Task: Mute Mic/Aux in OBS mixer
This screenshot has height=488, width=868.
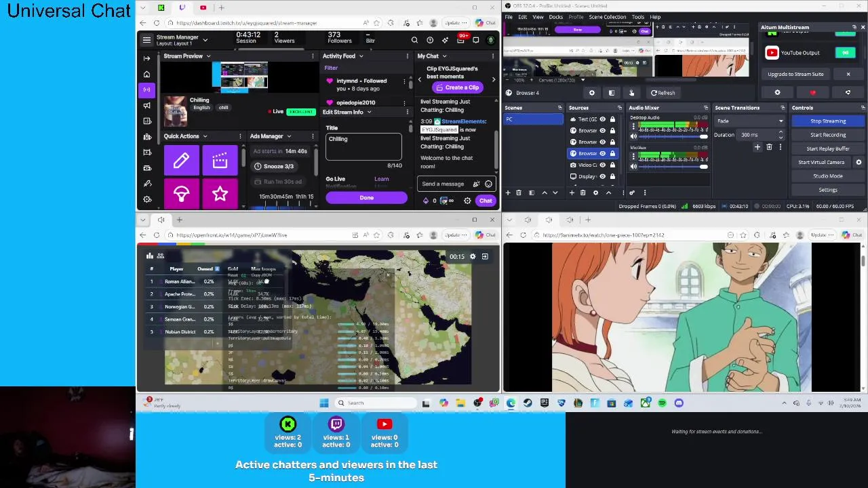Action: 633,166
